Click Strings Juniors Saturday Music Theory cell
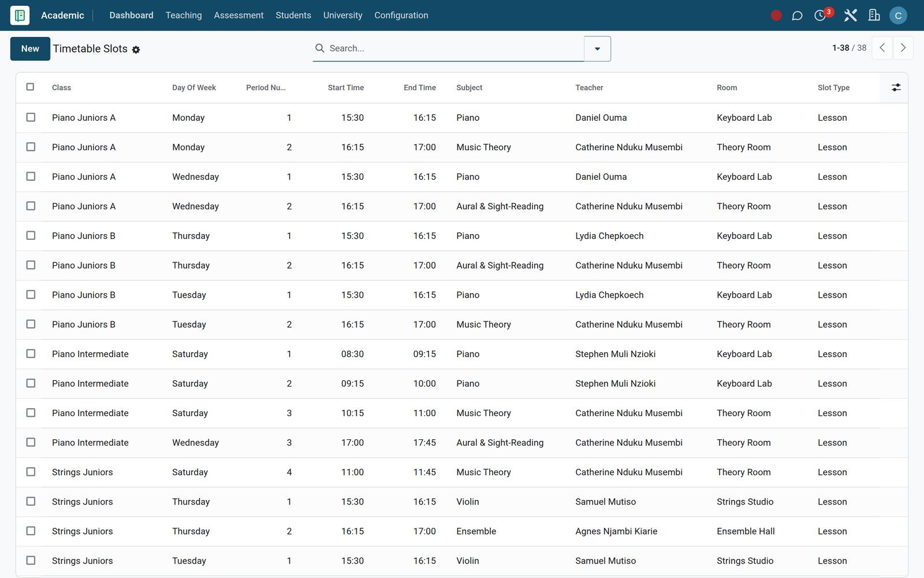Viewport: 924px width, 578px height. (483, 472)
